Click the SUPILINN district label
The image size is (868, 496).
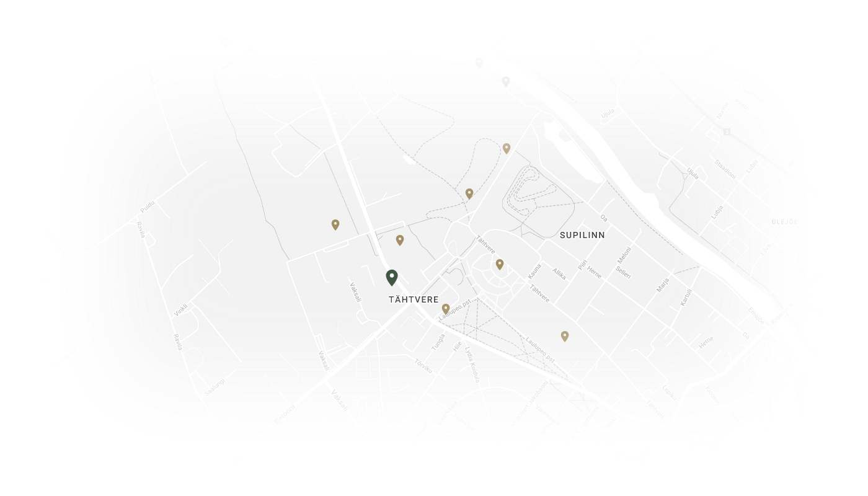coord(582,236)
